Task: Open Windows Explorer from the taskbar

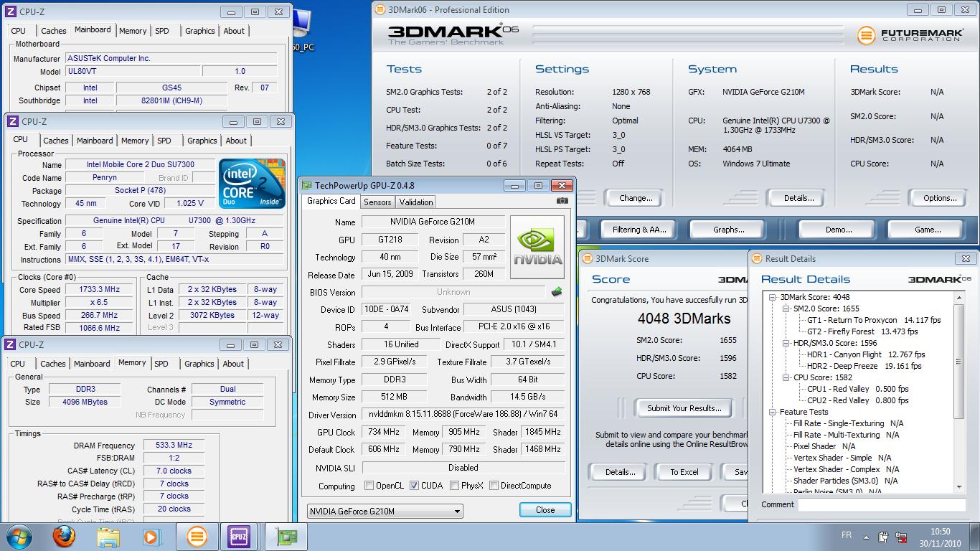Action: (x=108, y=537)
